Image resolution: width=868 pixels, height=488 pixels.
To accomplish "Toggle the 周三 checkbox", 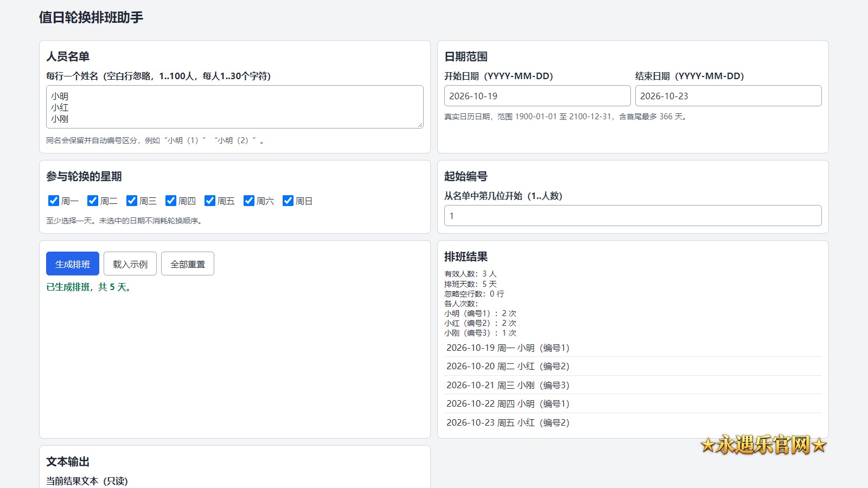I will click(x=132, y=201).
